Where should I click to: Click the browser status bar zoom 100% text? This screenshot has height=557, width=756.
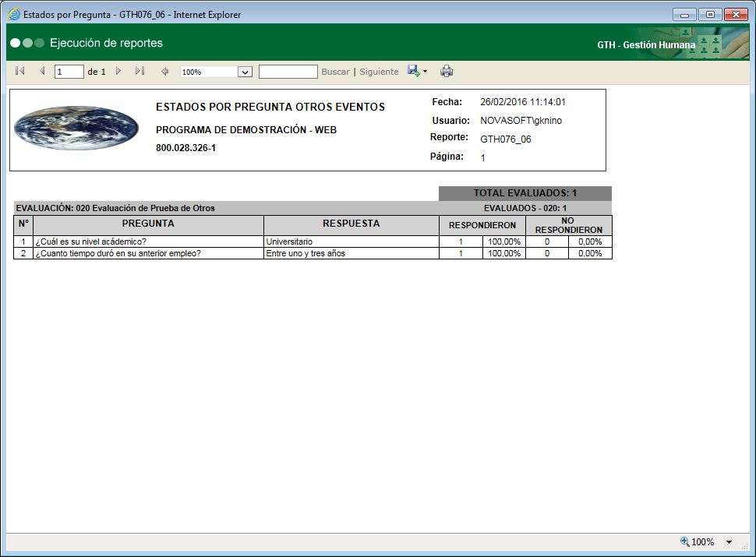702,542
